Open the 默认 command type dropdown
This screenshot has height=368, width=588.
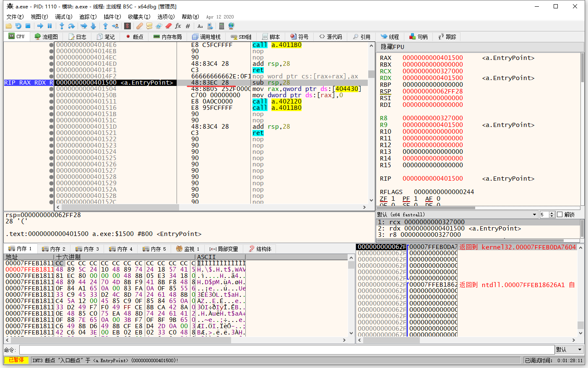(x=570, y=350)
